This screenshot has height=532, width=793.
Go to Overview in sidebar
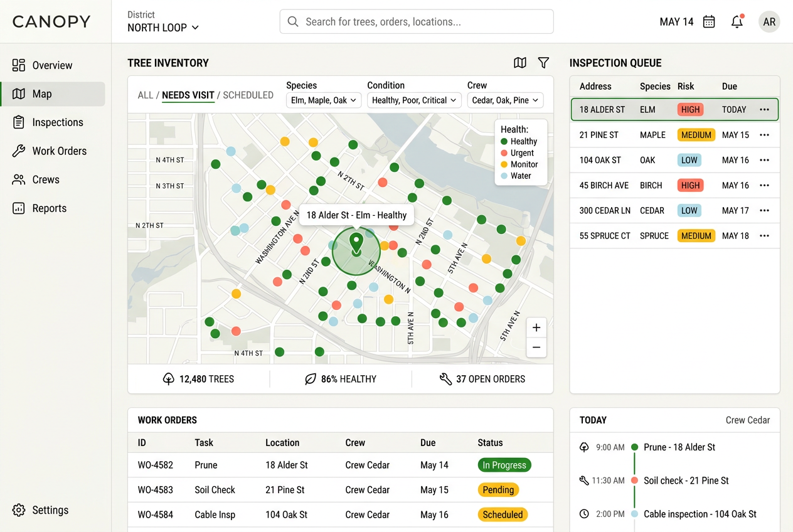click(52, 65)
